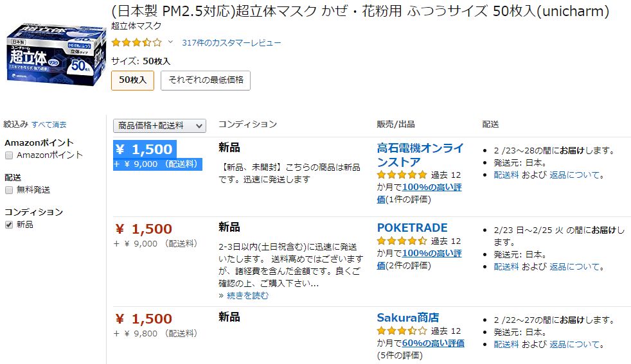The width and height of the screenshot is (631, 364).
Task: Clear filters with すべて消去 link
Action: click(x=49, y=125)
